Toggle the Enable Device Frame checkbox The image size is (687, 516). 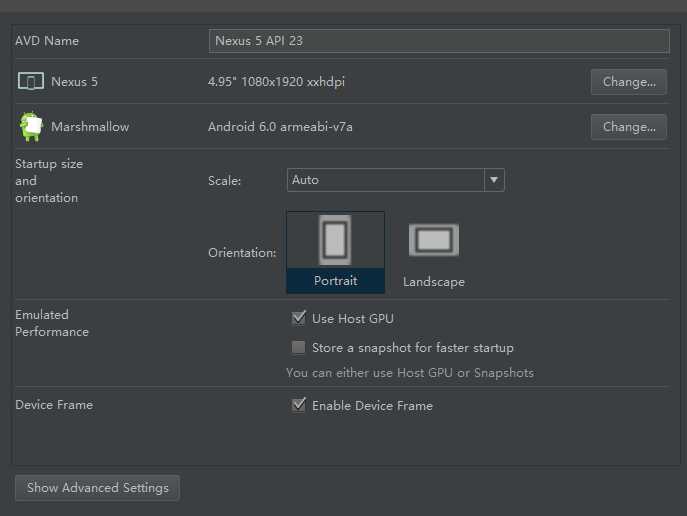298,405
